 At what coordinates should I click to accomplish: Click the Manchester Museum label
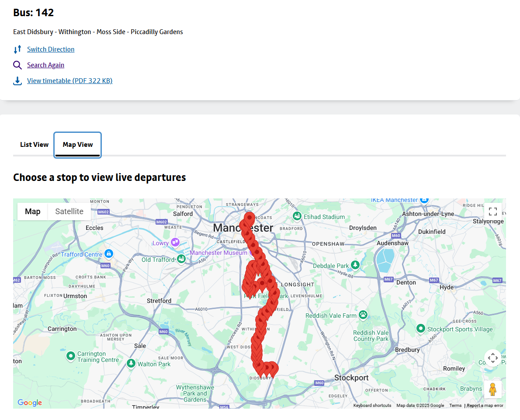tap(218, 253)
